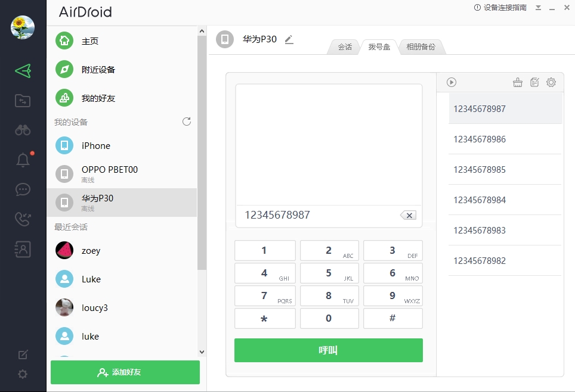The width and height of the screenshot is (575, 392).
Task: Edit the 华为P30 device name pencil icon
Action: pyautogui.click(x=289, y=39)
